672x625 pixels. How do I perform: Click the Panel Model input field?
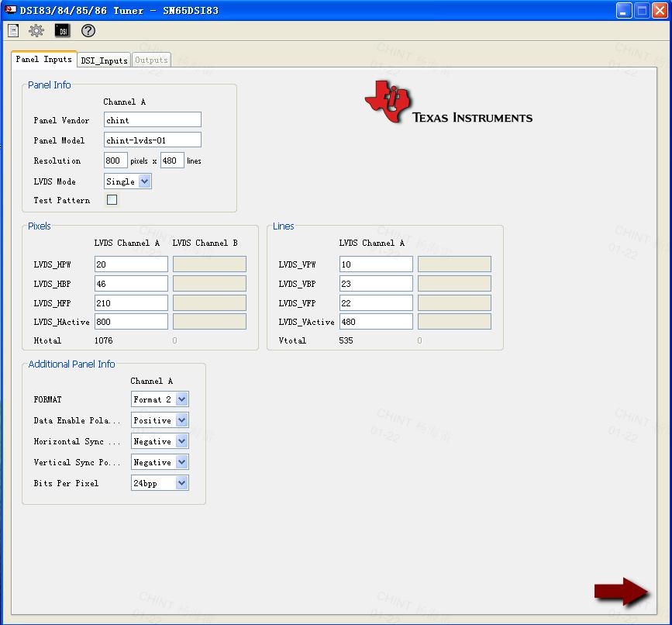(x=153, y=140)
